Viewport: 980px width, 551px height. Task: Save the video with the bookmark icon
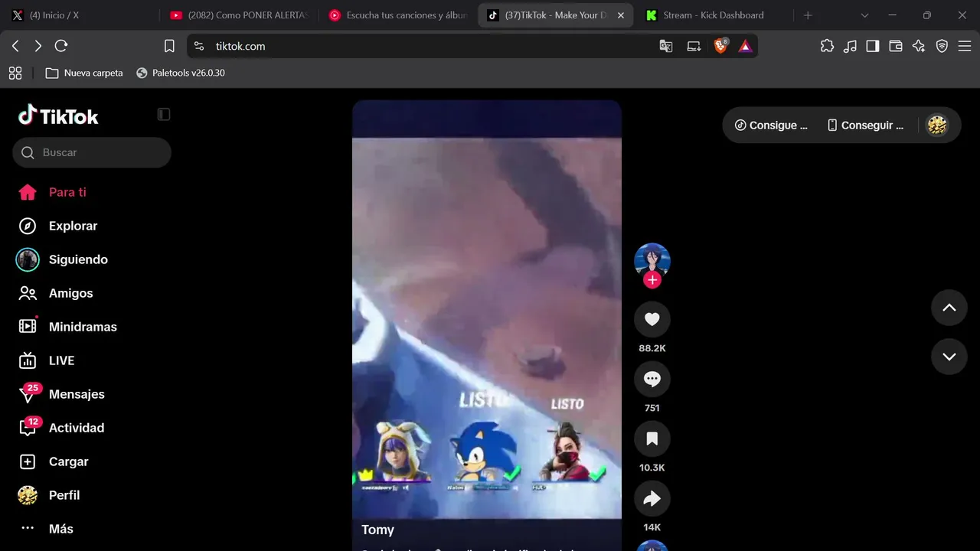652,439
